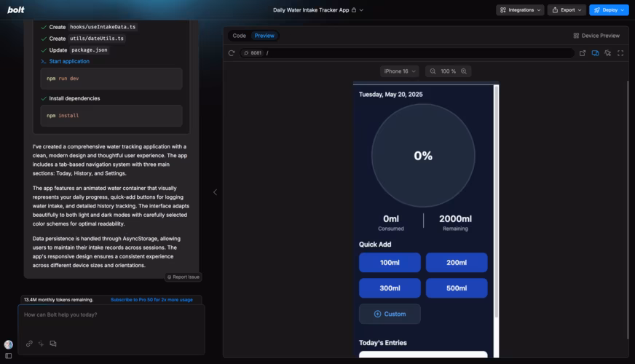Image resolution: width=635 pixels, height=364 pixels.
Task: Click Tuesday, May 20, 2025 date header
Action: [390, 95]
